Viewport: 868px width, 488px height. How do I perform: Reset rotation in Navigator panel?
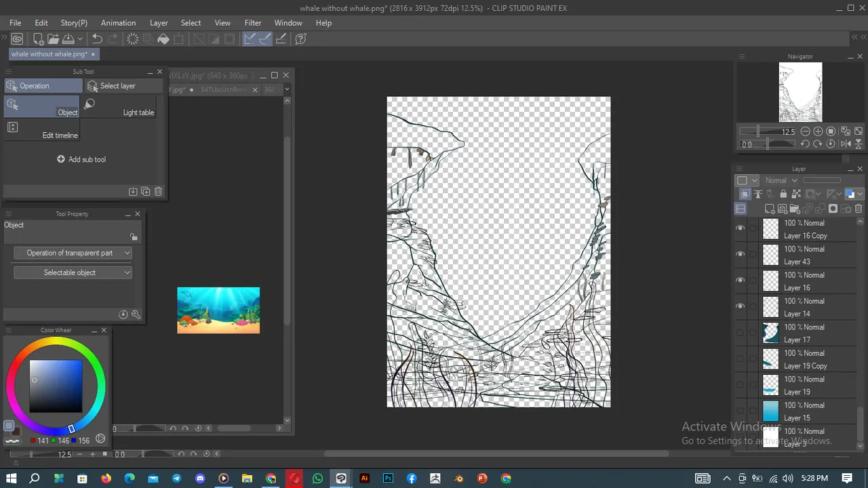coord(831,144)
